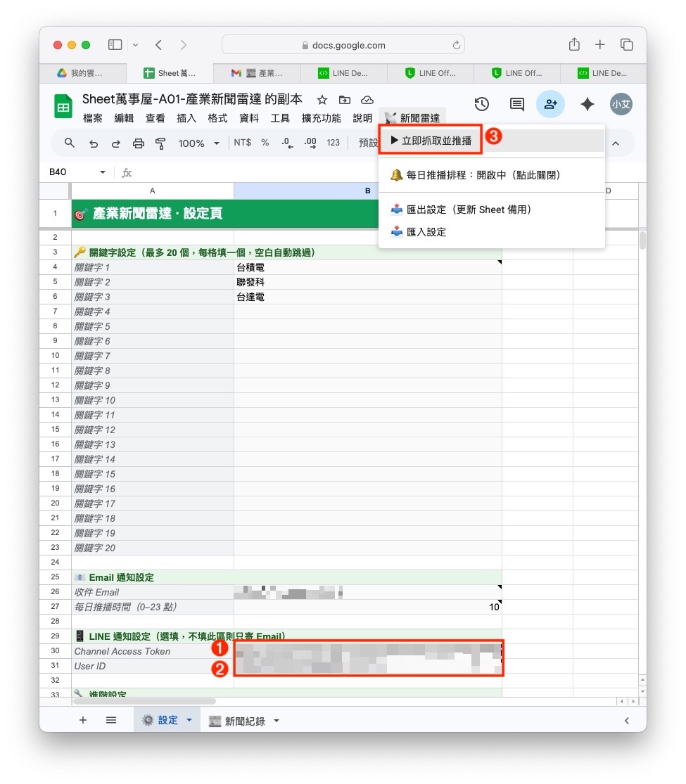This screenshot has height=784, width=686.
Task: Show the Safari tab overview icon
Action: [626, 44]
